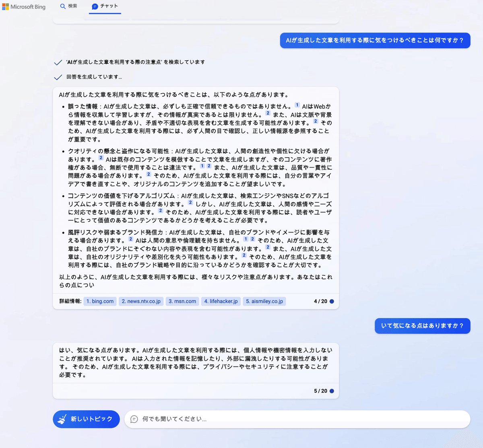Click the 風評リスクや弱まるブランド発信力 heading
Image resolution: width=483 pixels, height=448 pixels.
click(x=116, y=232)
